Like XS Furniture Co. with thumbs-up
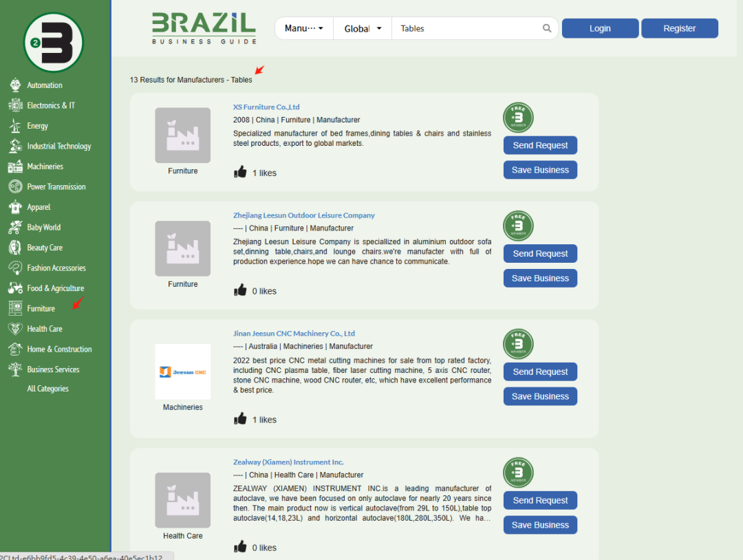 pyautogui.click(x=240, y=172)
